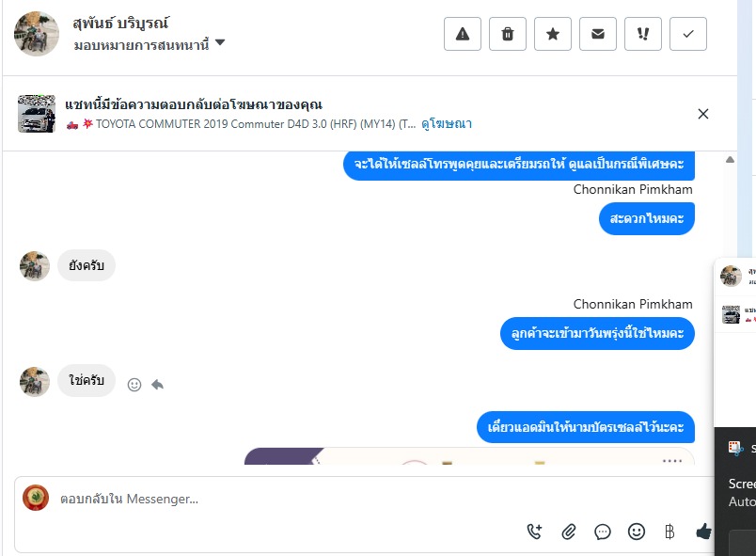Star this conversation as important

(553, 34)
